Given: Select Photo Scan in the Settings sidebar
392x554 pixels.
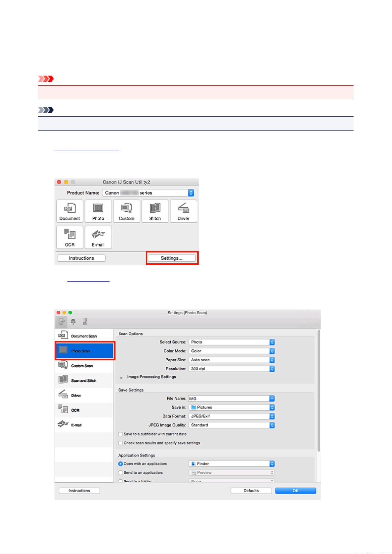Looking at the screenshot, I should [84, 350].
